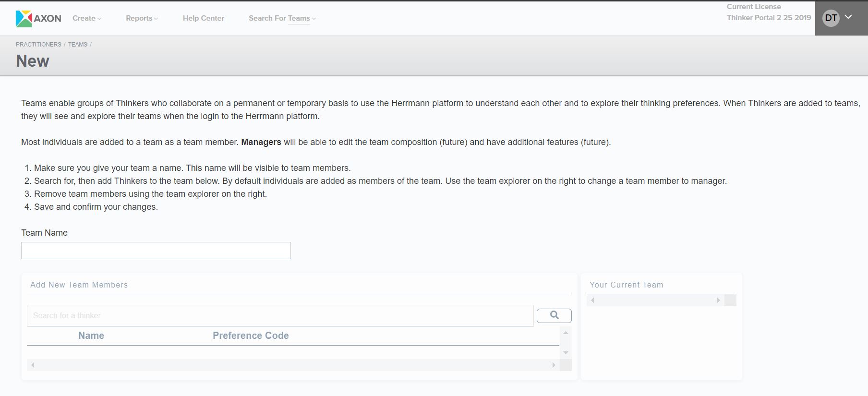Open the Help Center menu item
This screenshot has height=396, width=868.
203,18
